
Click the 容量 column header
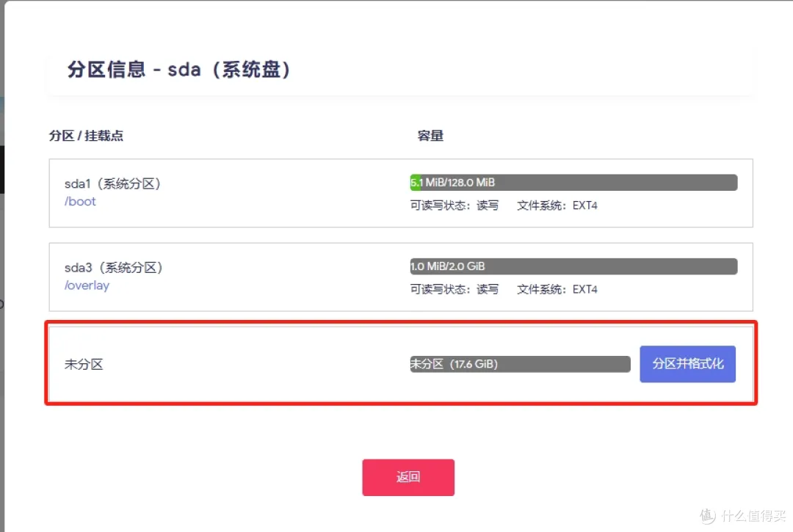430,136
